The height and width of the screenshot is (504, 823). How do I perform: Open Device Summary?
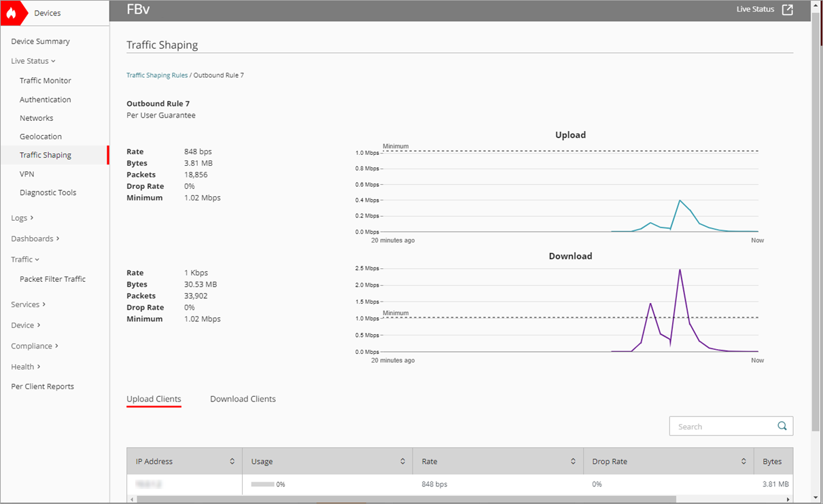pyautogui.click(x=40, y=41)
